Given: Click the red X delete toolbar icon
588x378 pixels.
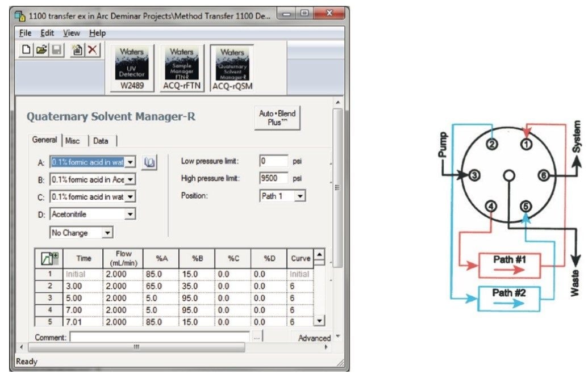Looking at the screenshot, I should coord(92,49).
